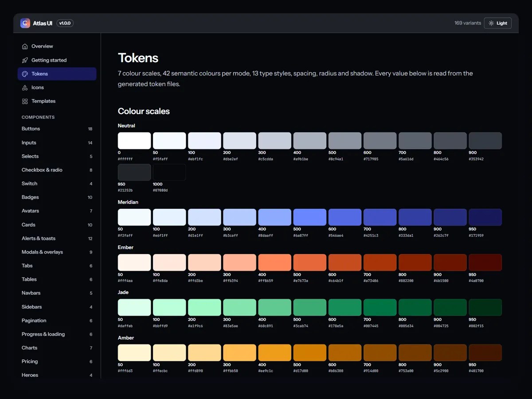
Task: Click the Tokens page title
Action: pyautogui.click(x=138, y=58)
